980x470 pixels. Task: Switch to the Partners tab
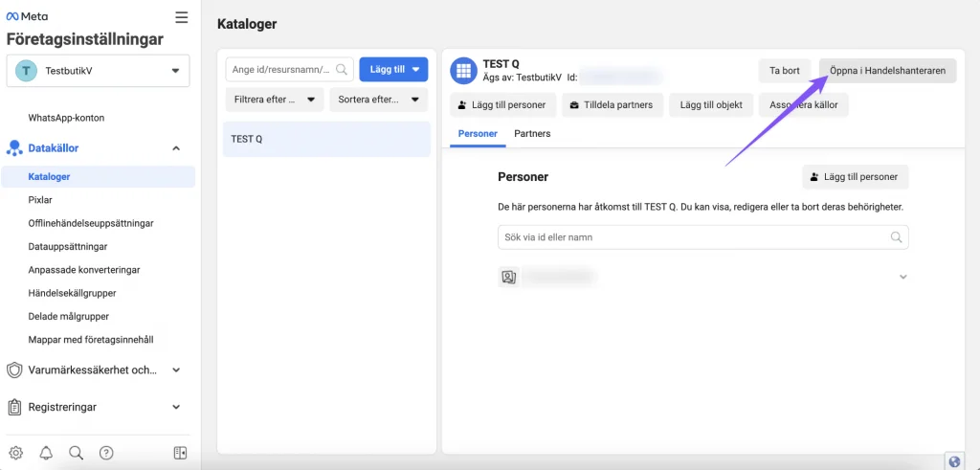[x=532, y=134]
